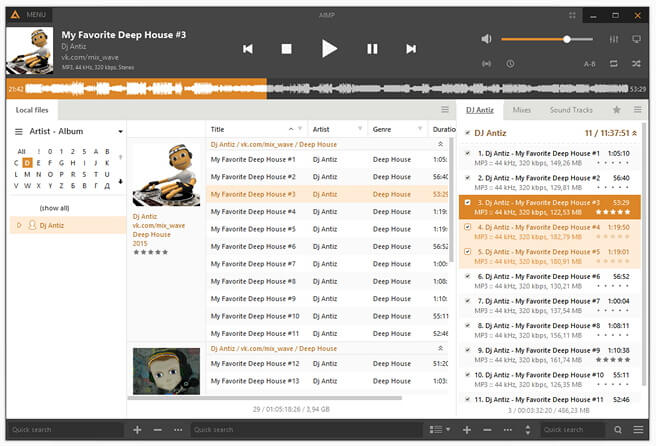The width and height of the screenshot is (656, 446).
Task: Uncheck playlist track 1 checkbox
Action: click(467, 153)
